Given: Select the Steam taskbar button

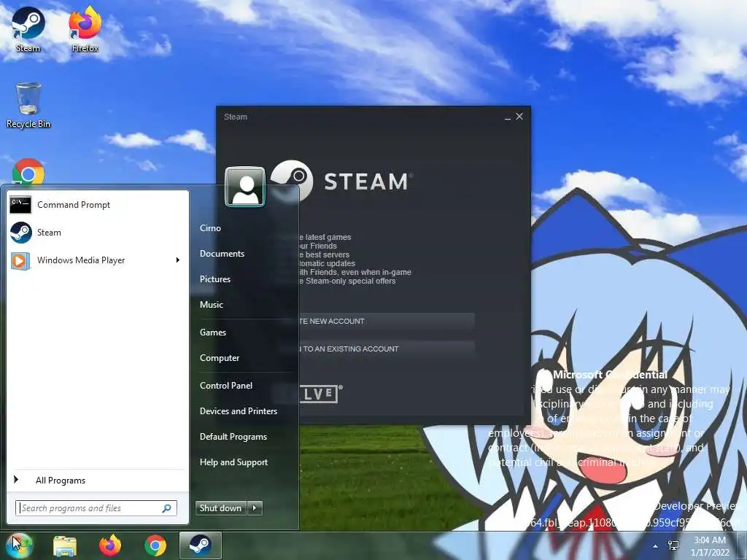Looking at the screenshot, I should [201, 545].
